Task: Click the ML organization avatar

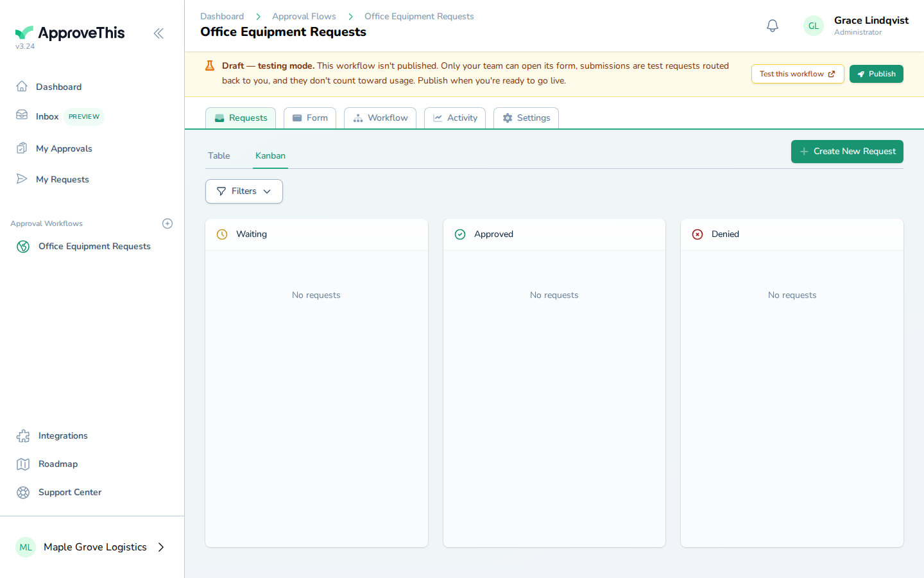Action: click(x=26, y=547)
